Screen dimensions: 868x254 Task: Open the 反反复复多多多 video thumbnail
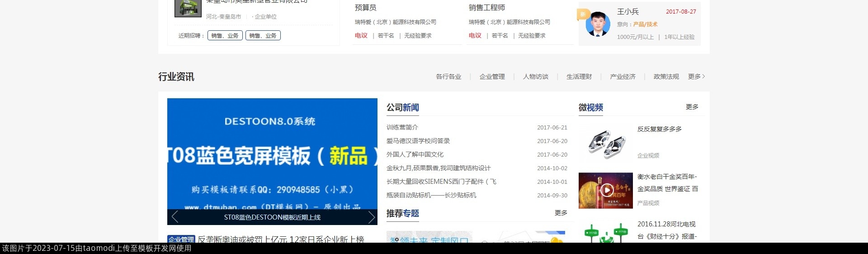click(x=605, y=143)
